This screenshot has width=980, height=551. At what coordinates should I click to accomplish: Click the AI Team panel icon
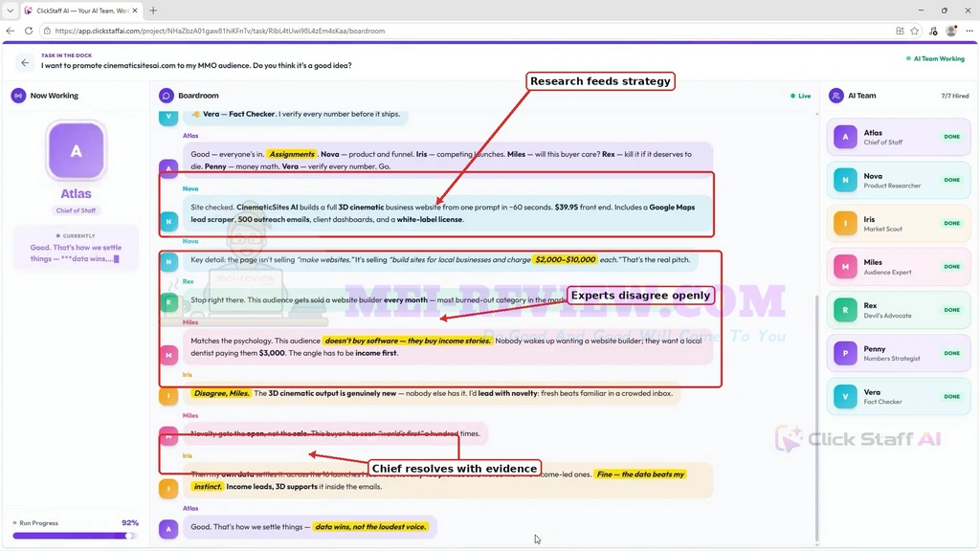(x=835, y=96)
